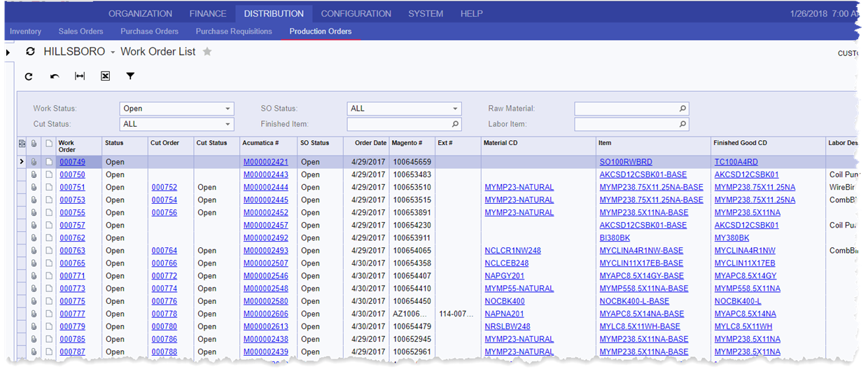Select the DISTRIBUTION menu
This screenshot has width=868, height=374.
coord(274,13)
